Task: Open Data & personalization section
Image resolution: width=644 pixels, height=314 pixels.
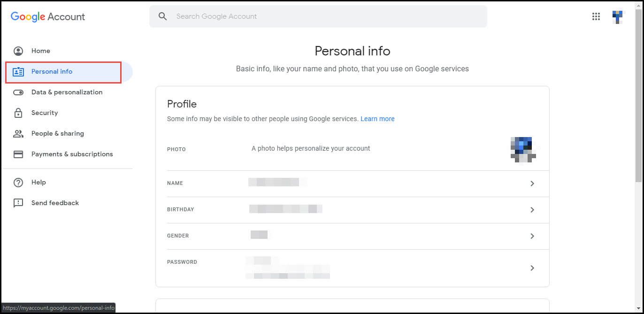Action: (68, 92)
